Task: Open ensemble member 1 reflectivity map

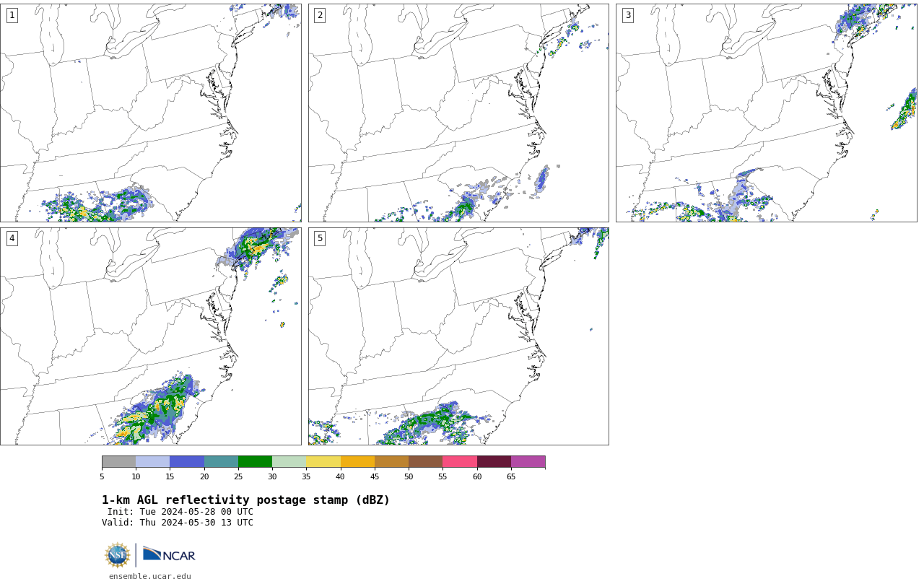Action: click(x=151, y=113)
